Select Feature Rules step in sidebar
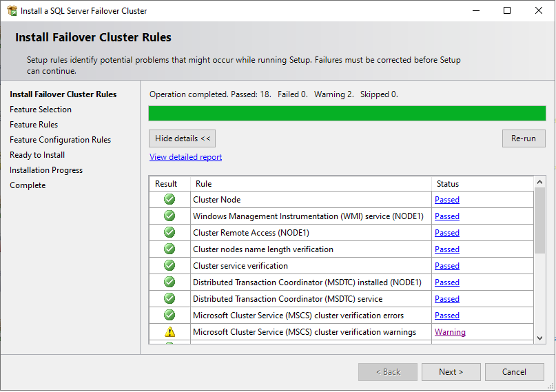This screenshot has height=392, width=556. [x=34, y=125]
